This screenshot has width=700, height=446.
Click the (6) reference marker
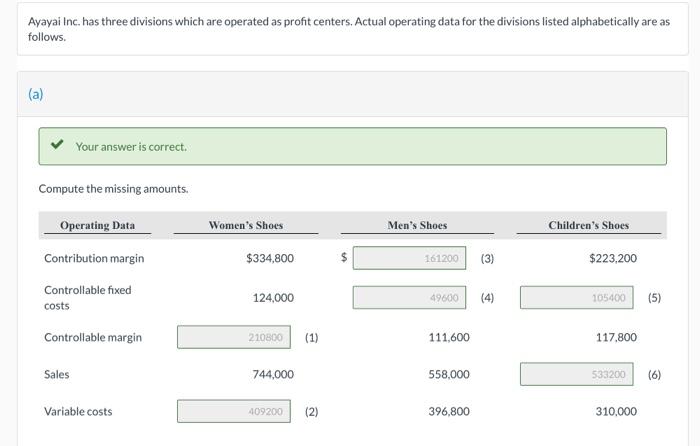coord(654,375)
